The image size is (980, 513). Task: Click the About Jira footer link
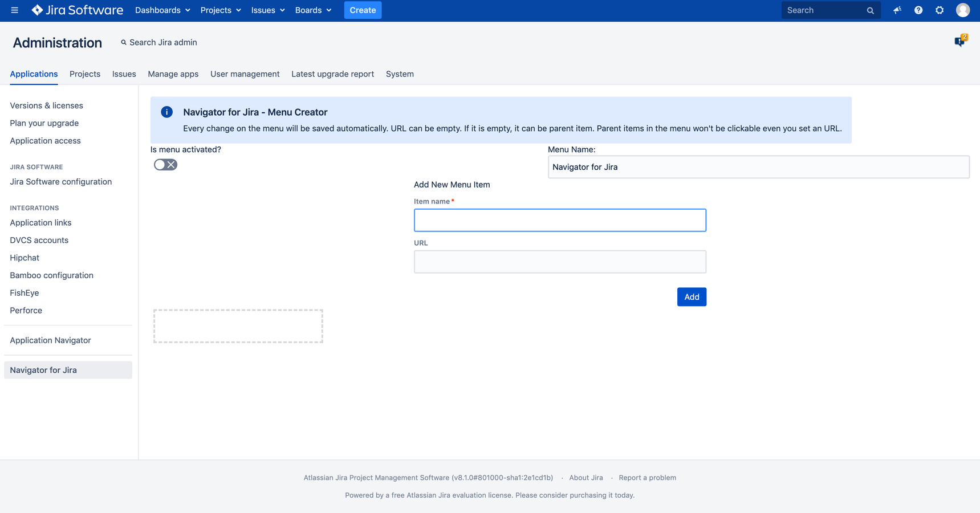pyautogui.click(x=586, y=478)
